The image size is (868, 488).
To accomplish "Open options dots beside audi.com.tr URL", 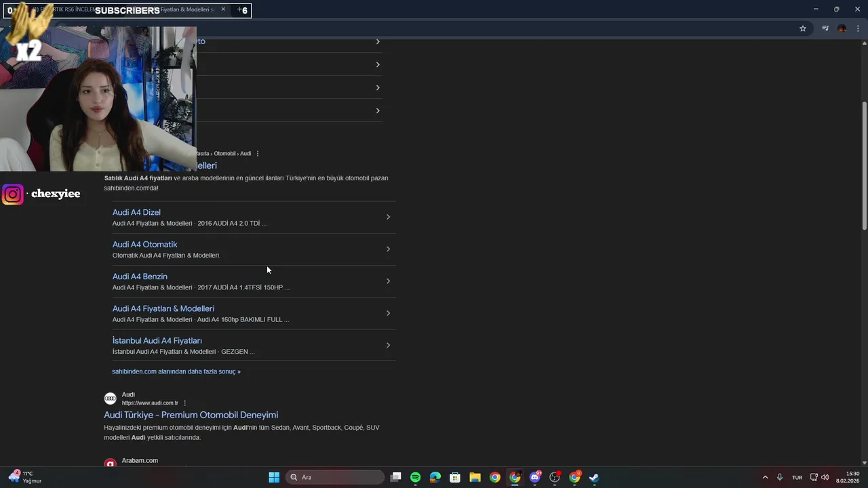I will [x=184, y=403].
